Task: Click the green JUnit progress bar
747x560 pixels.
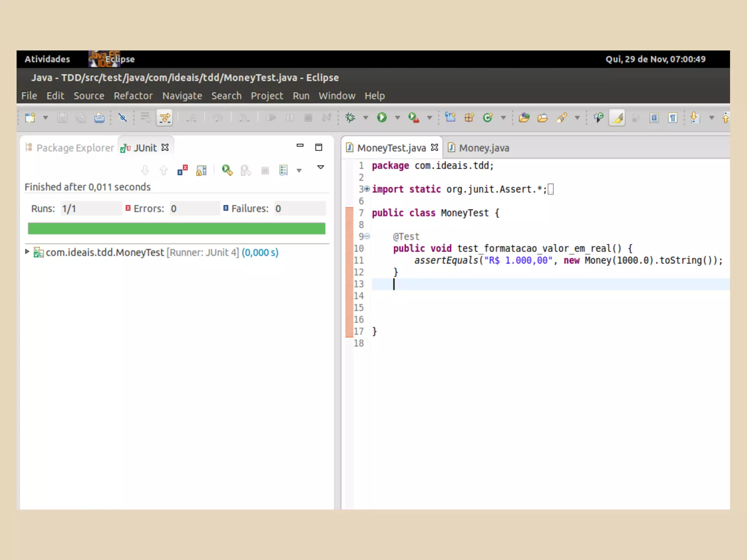Action: [x=177, y=229]
